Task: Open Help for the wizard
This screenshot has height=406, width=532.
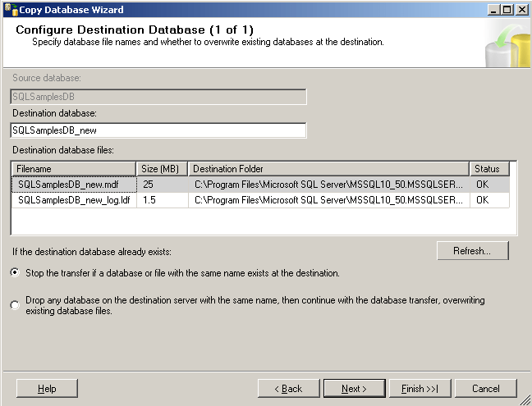Action: pyautogui.click(x=47, y=389)
